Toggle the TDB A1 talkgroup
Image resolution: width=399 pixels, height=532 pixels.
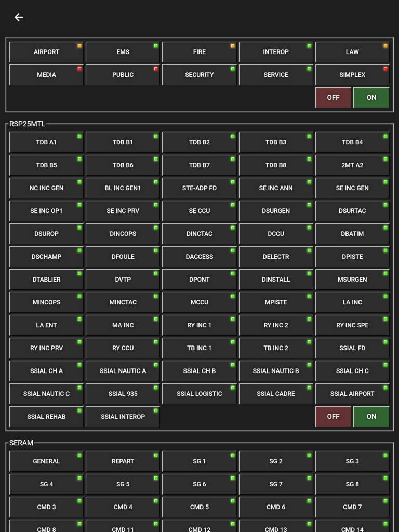(46, 142)
